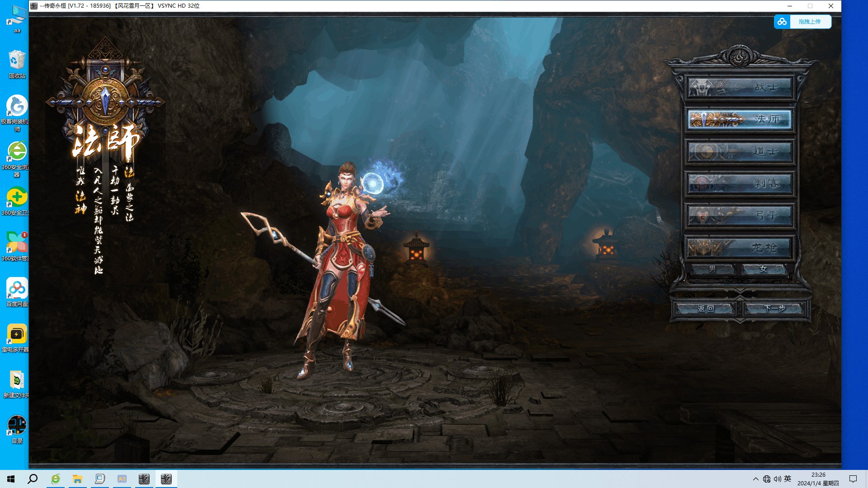
Task: Open the Windows Start menu
Action: pos(11,479)
